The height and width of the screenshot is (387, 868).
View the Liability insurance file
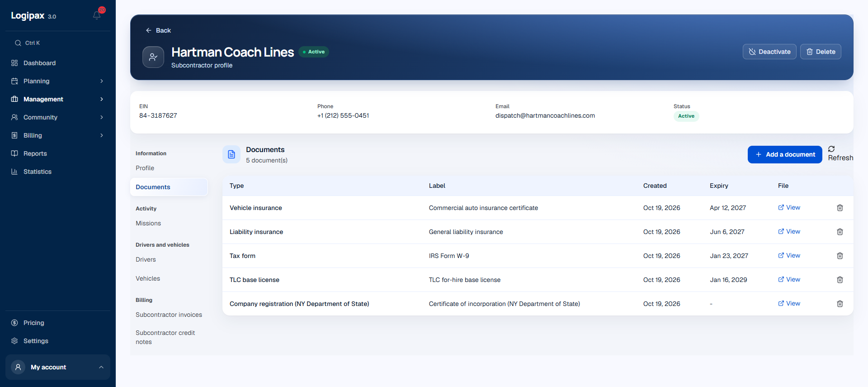pos(789,231)
